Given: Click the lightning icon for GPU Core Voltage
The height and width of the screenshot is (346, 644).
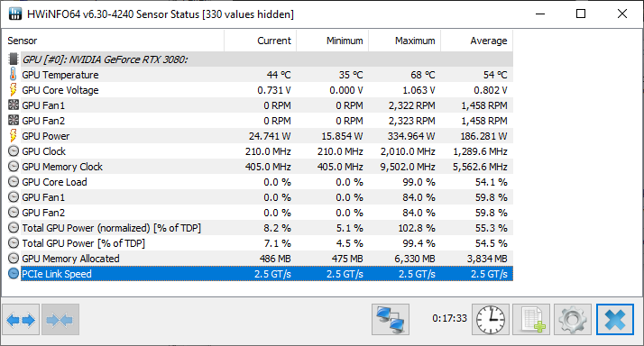Looking at the screenshot, I should click(14, 89).
